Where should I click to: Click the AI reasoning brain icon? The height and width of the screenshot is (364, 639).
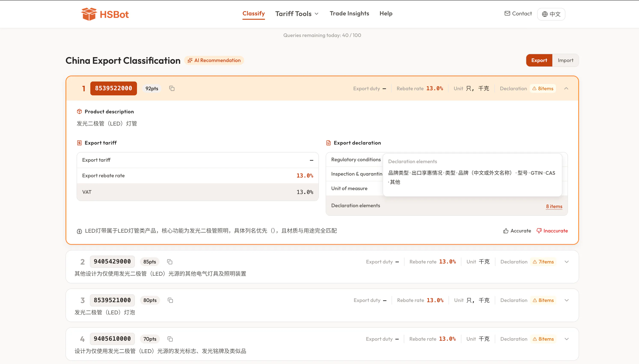tap(79, 231)
